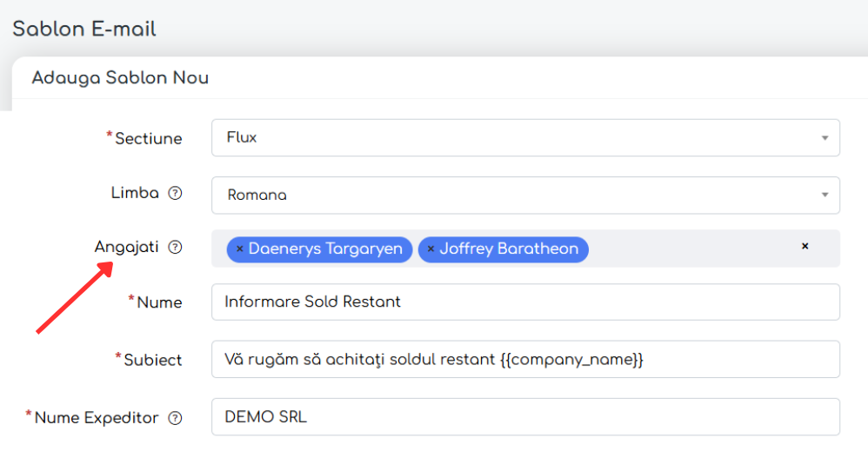Expand the Sectiune dropdown arrow
The image size is (868, 458).
click(824, 138)
